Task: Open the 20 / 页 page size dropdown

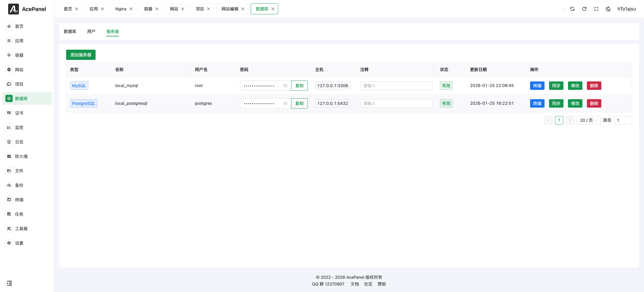Action: point(588,120)
